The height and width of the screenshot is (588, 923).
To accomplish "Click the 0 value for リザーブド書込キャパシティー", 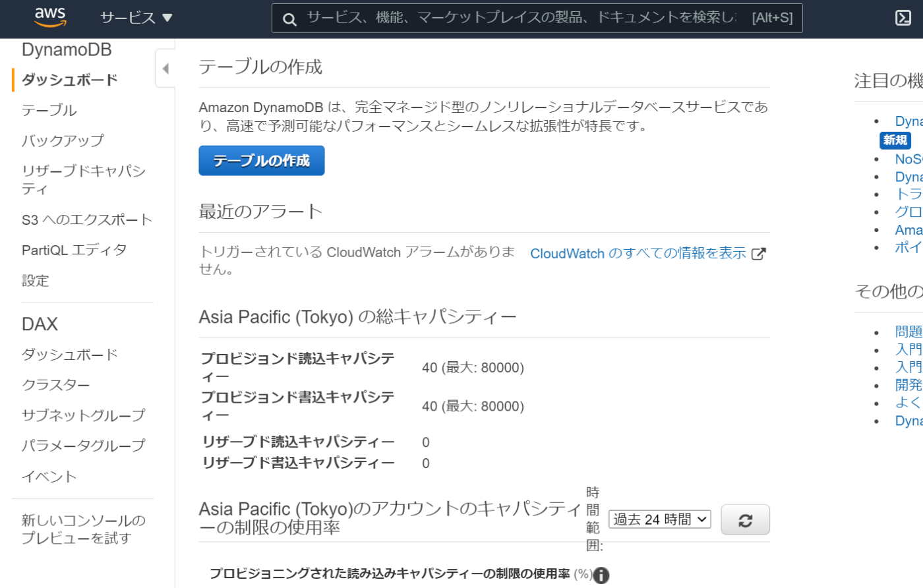I will click(x=426, y=463).
